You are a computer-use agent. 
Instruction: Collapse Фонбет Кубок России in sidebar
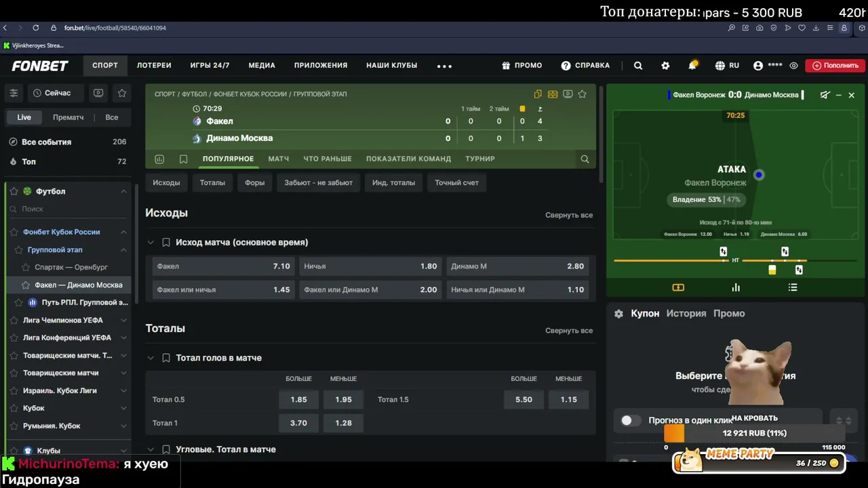click(x=123, y=232)
